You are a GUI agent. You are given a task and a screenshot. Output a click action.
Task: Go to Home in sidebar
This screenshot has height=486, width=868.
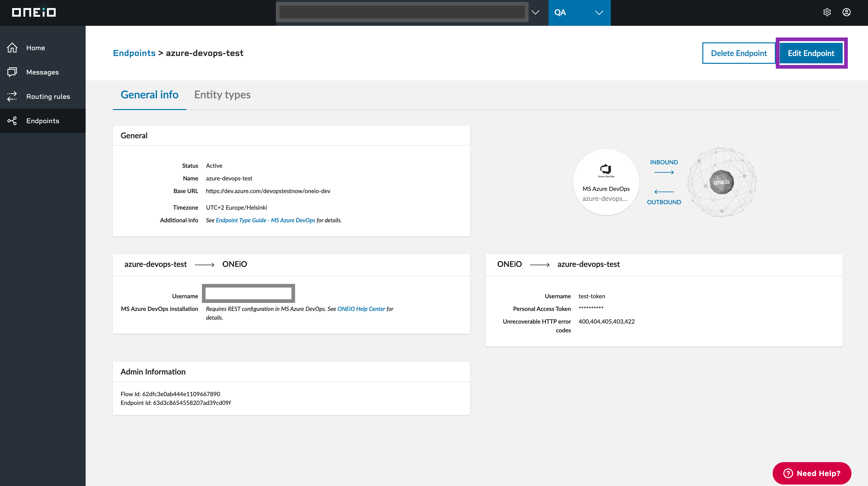[x=43, y=48]
